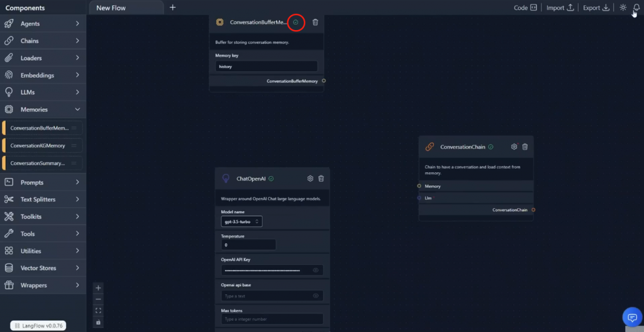Open ConversationChain node settings gear
This screenshot has width=644, height=332.
click(514, 147)
